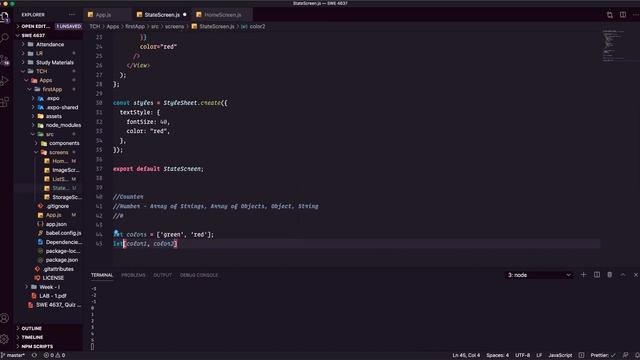Open babel.config.js in the explorer
640x360 pixels.
pos(49,233)
